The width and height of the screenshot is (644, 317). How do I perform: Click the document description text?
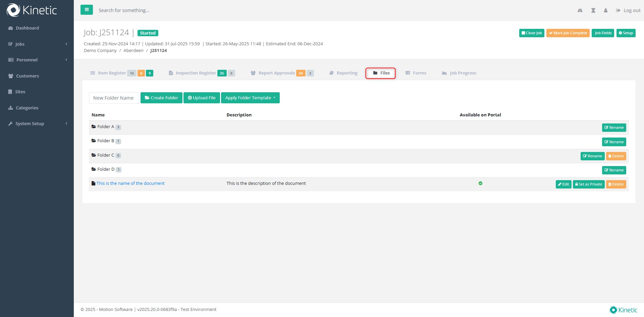266,183
